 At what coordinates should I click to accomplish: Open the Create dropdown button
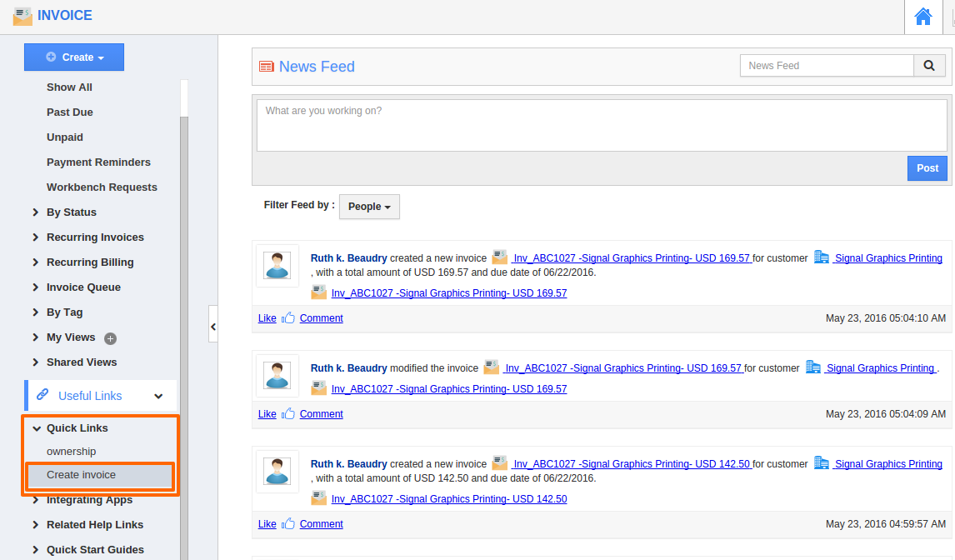click(x=74, y=57)
